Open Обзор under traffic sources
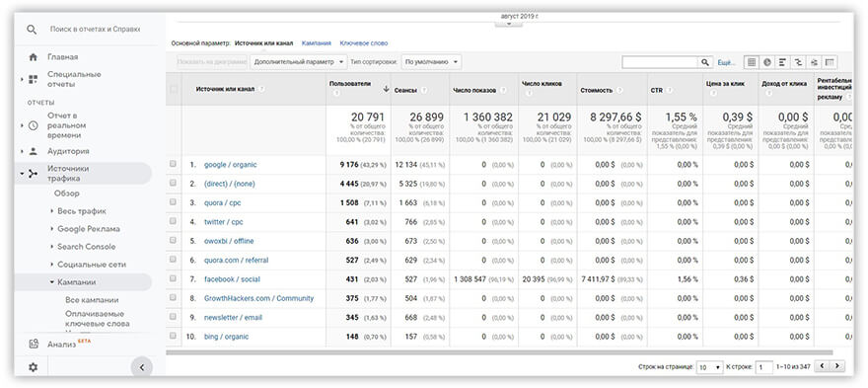The width and height of the screenshot is (868, 388). point(67,194)
